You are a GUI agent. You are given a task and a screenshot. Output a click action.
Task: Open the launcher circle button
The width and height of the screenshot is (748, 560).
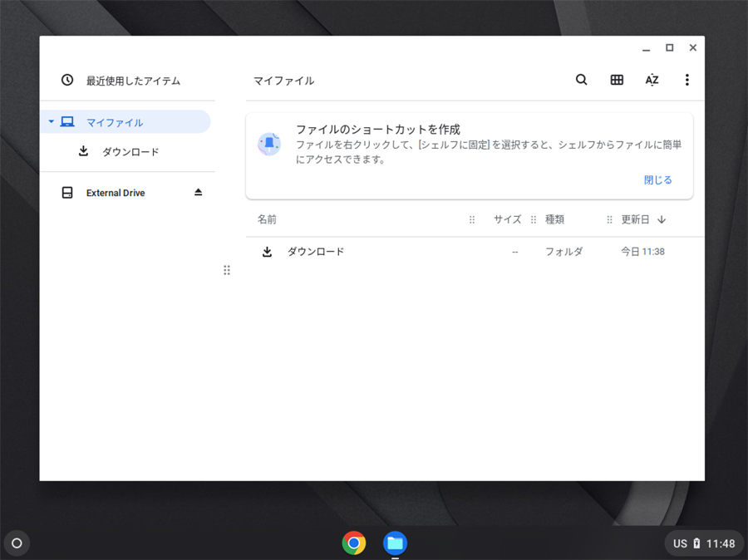click(17, 543)
